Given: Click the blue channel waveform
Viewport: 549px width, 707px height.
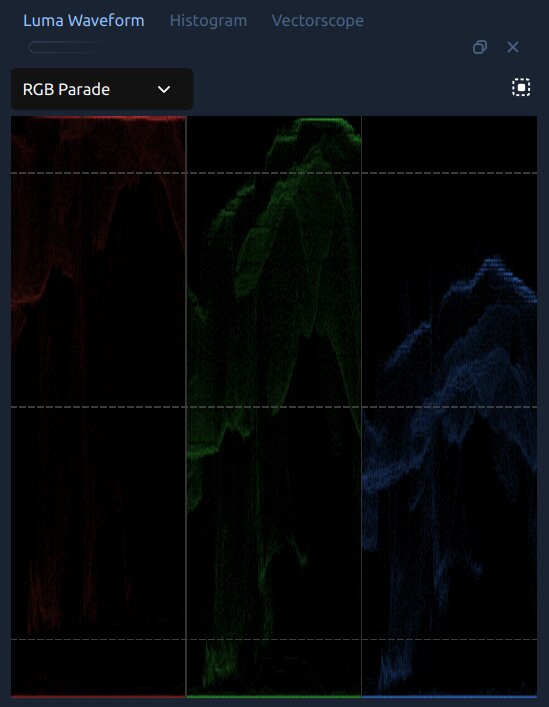Looking at the screenshot, I should 449,407.
